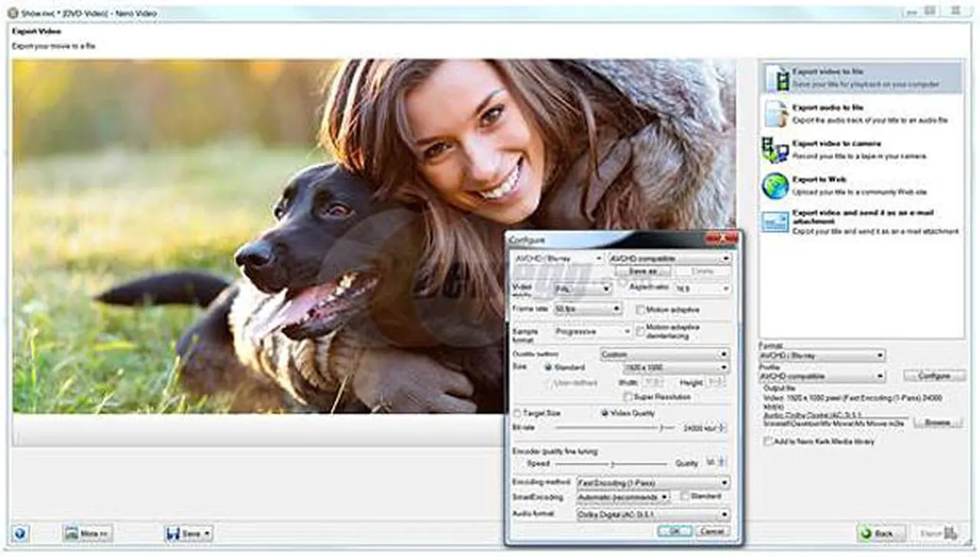Open the Save dropdown button in bottom bar
This screenshot has width=980, height=557.
click(188, 533)
